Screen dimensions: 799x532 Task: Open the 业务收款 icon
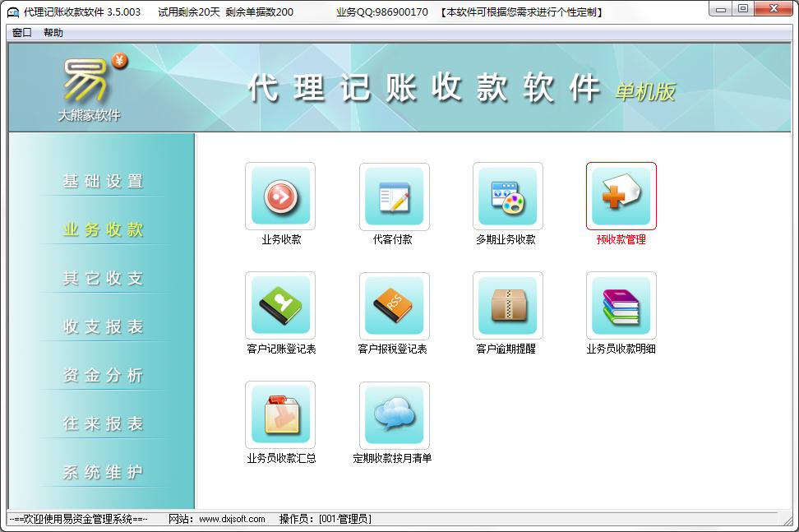[x=280, y=197]
